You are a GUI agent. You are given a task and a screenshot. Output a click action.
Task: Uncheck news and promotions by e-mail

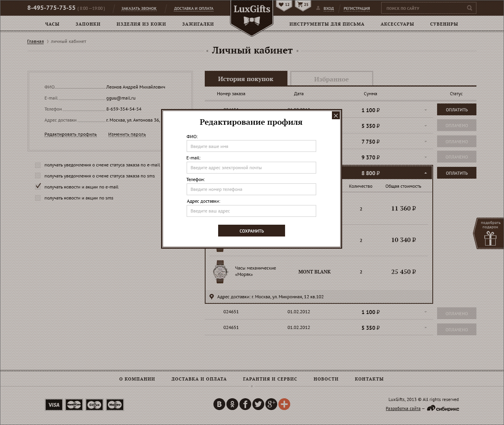pyautogui.click(x=38, y=186)
